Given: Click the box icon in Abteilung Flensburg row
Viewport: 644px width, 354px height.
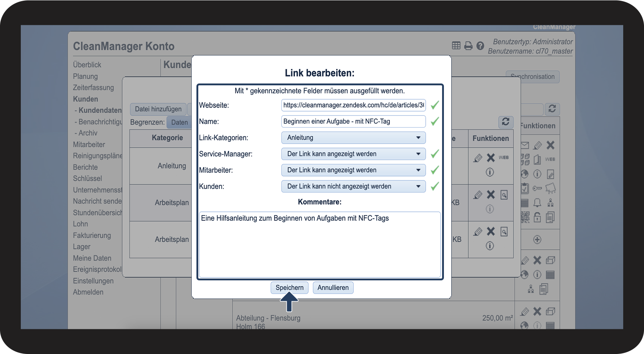Looking at the screenshot, I should pos(550,311).
